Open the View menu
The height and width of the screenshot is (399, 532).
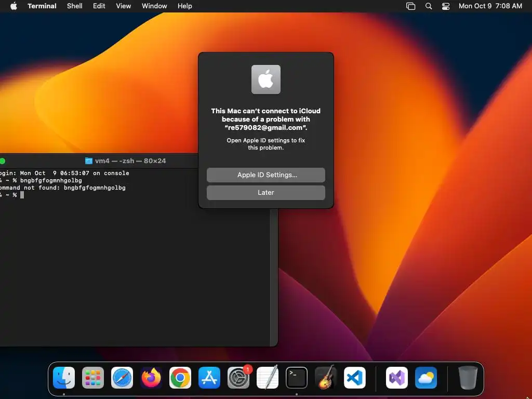[x=124, y=6]
